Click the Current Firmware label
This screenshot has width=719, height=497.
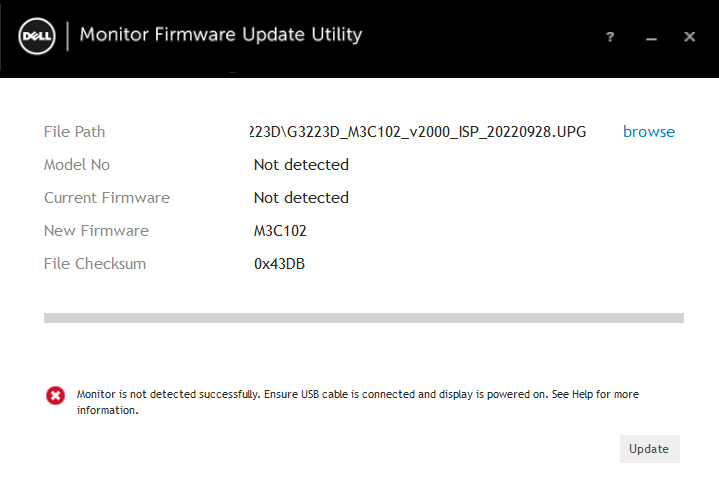coord(107,198)
